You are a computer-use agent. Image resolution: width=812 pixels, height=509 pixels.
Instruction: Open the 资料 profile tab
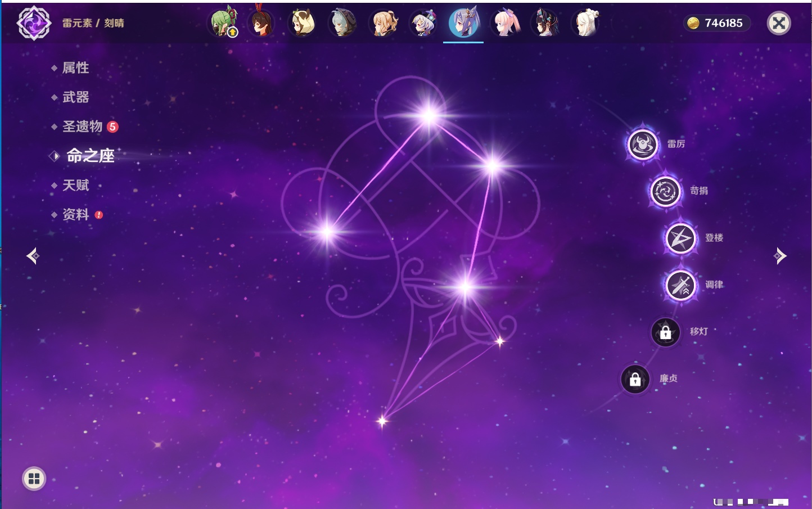point(75,214)
